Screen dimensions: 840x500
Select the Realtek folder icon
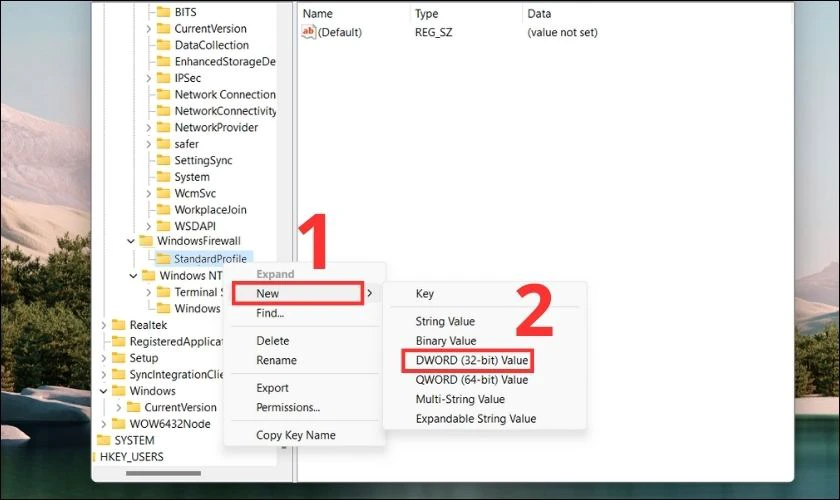[118, 325]
